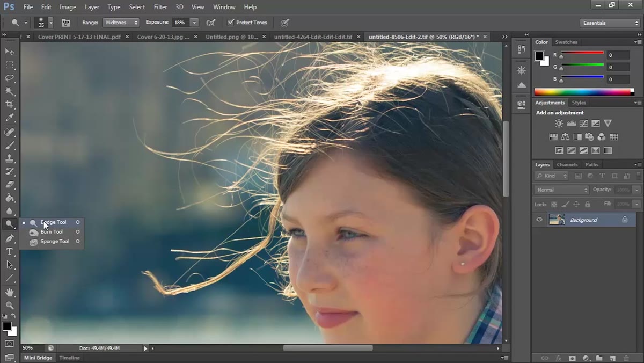Viewport: 644px width, 363px height.
Task: Toggle lock transparent pixels
Action: click(x=554, y=205)
